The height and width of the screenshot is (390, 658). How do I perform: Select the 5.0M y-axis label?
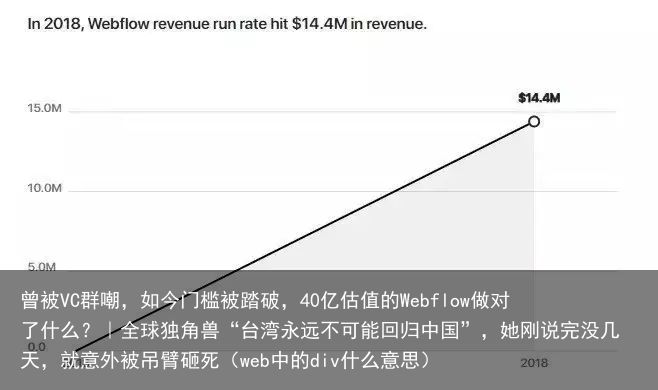pyautogui.click(x=42, y=267)
